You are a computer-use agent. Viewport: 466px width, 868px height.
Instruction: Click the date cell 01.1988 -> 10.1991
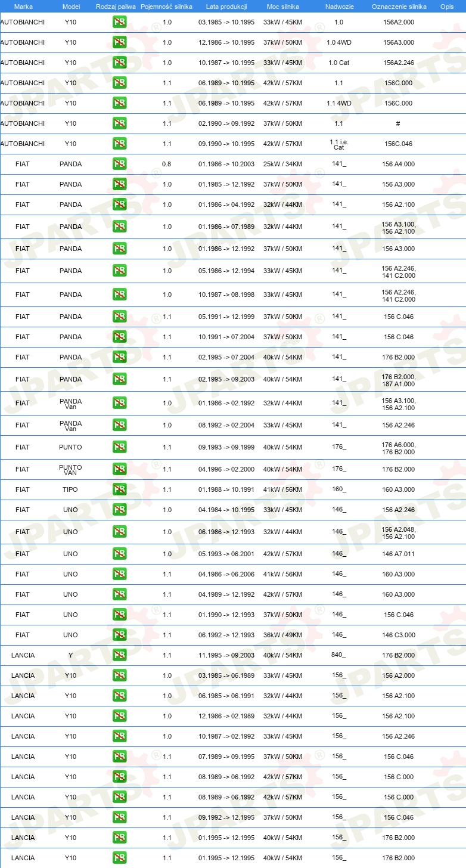[x=226, y=489]
